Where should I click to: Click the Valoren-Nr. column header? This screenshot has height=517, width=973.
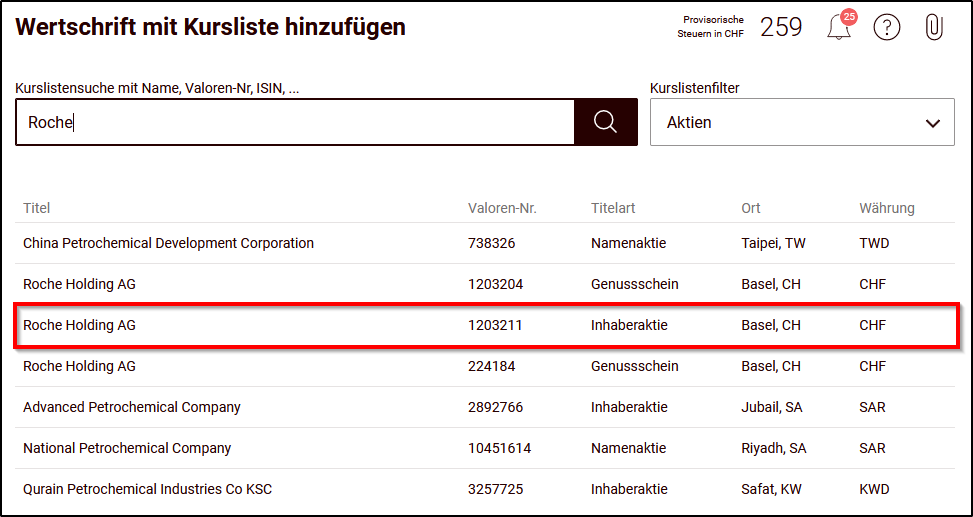[502, 208]
